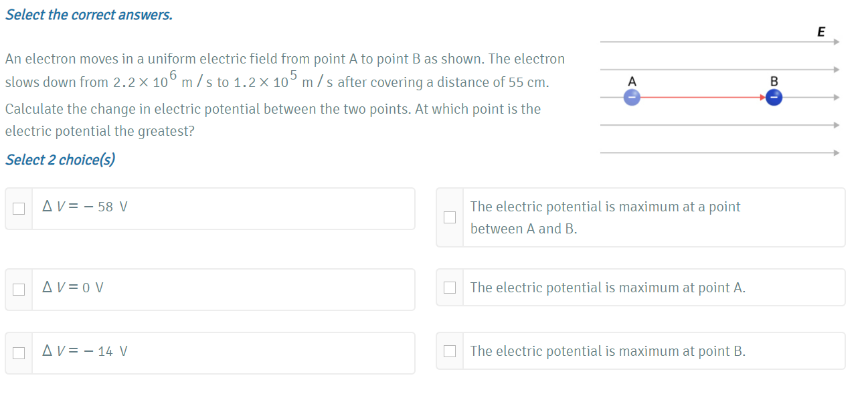Click the red arrow between the electrons

pyautogui.click(x=703, y=98)
